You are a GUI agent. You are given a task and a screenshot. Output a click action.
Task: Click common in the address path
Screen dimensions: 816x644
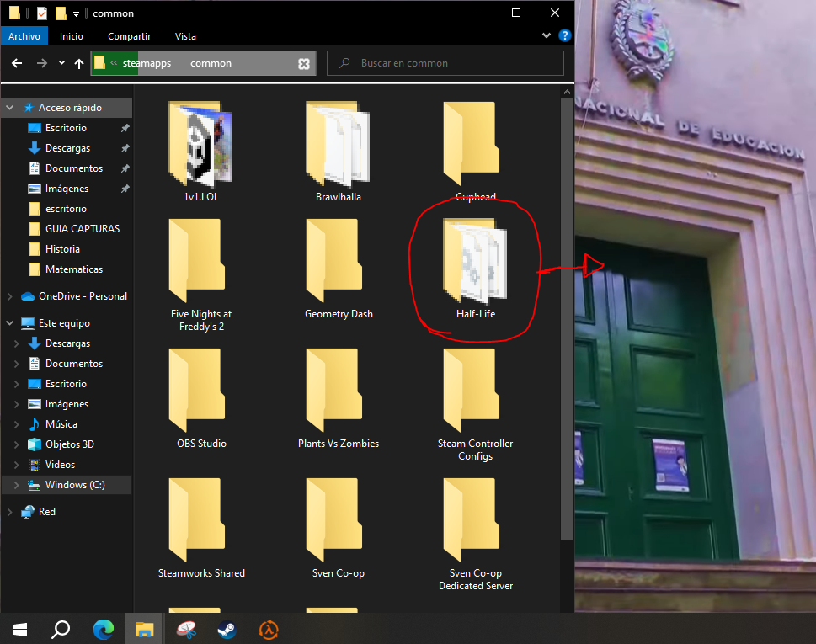(211, 63)
